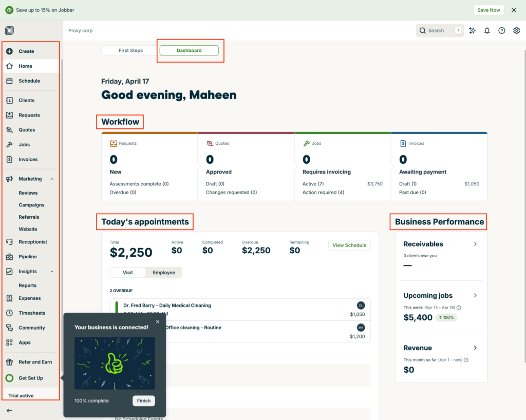
Task: Open the AI sparkle assistant icon
Action: (x=473, y=30)
